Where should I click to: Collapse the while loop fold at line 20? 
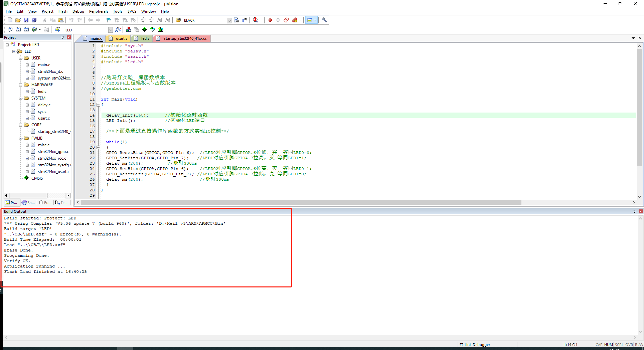coord(98,147)
